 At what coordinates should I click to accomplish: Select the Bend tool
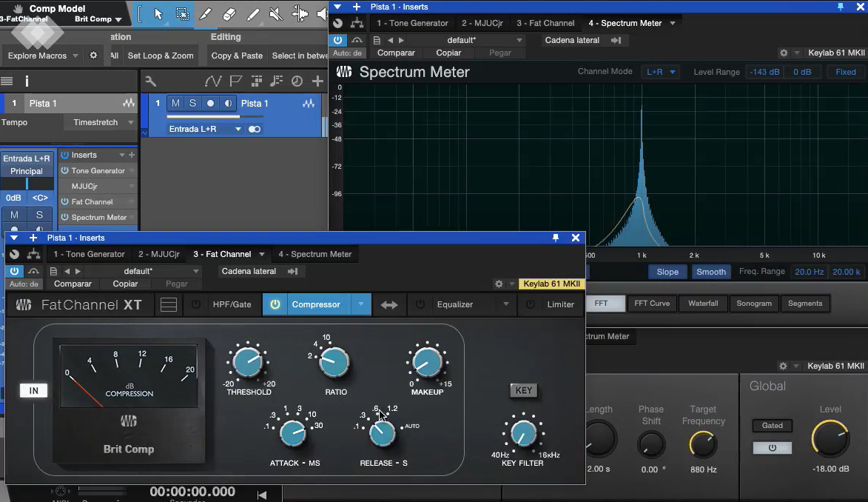pos(300,14)
